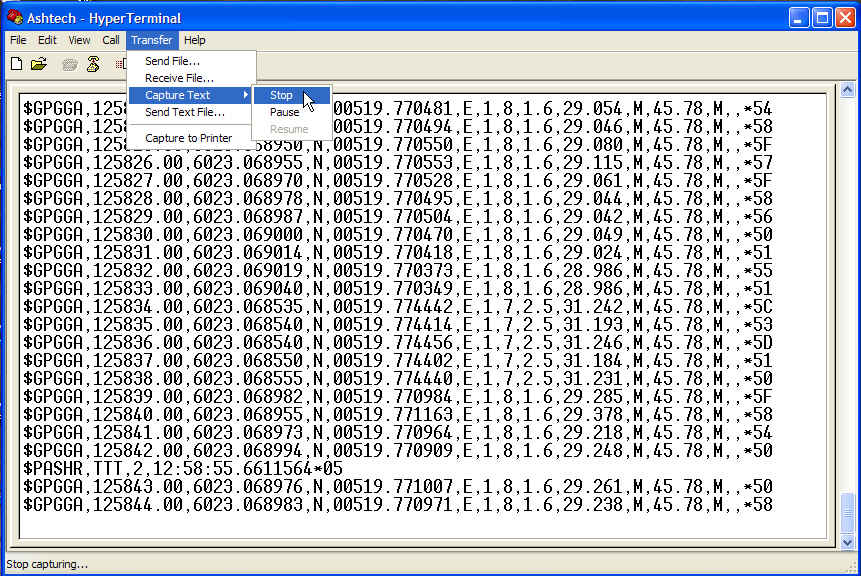The image size is (861, 576).
Task: Click the greyed Call telephone toolbar icon
Action: point(70,64)
